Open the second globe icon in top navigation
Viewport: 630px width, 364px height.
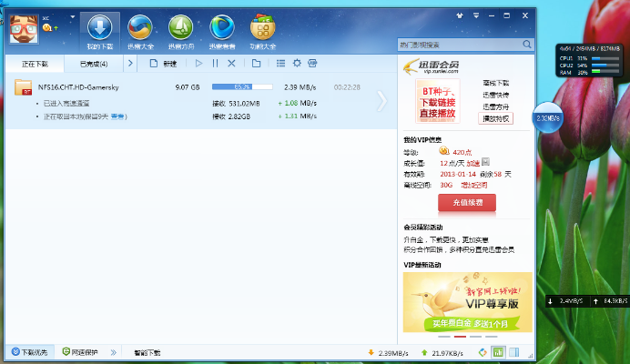click(139, 31)
